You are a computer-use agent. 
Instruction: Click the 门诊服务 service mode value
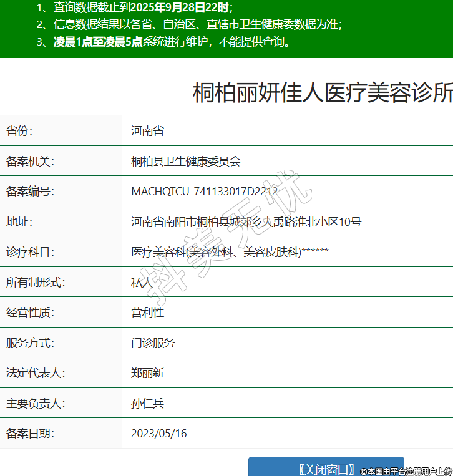(x=153, y=342)
